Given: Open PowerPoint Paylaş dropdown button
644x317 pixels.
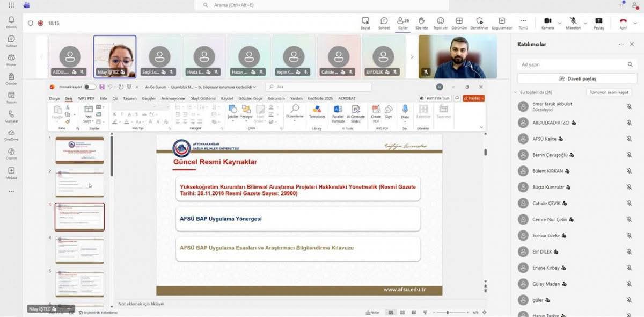Looking at the screenshot, I should click(474, 98).
